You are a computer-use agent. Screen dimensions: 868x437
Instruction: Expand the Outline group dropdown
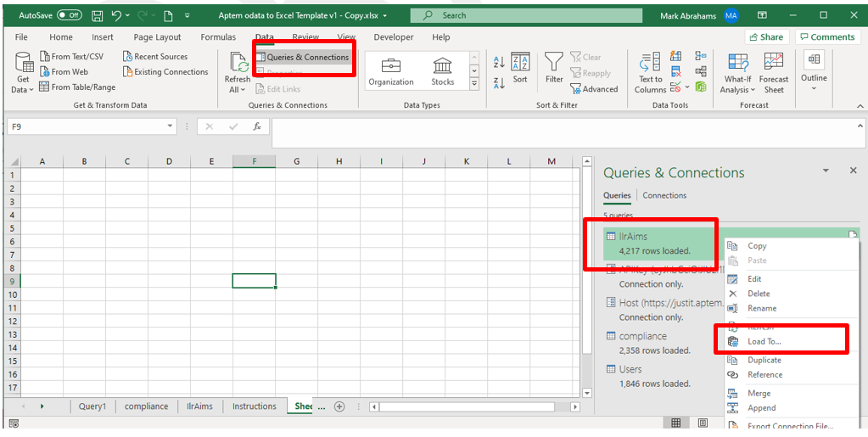[x=814, y=87]
